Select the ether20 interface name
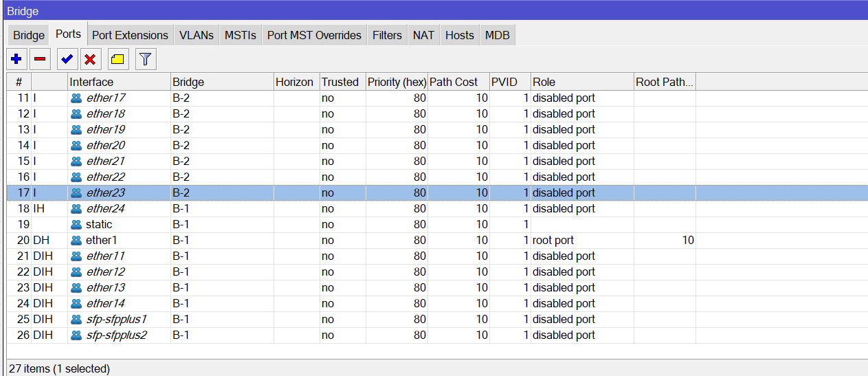 click(x=106, y=146)
